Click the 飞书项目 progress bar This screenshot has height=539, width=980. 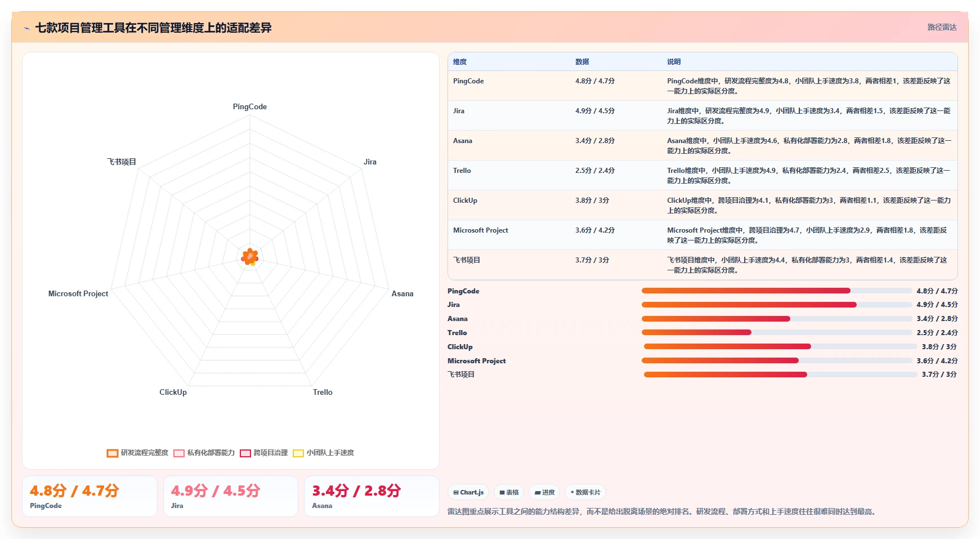pyautogui.click(x=781, y=375)
